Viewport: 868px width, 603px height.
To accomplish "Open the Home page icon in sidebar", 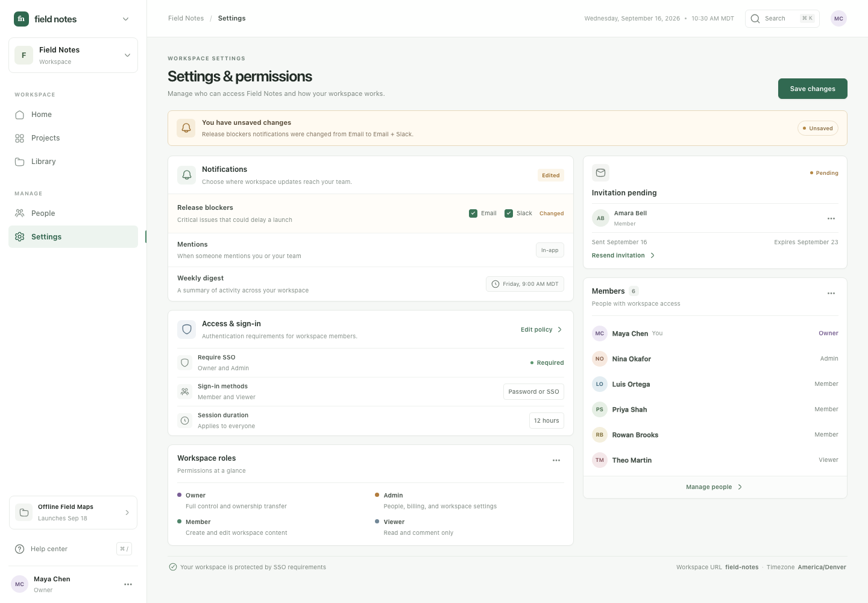I will pyautogui.click(x=20, y=115).
